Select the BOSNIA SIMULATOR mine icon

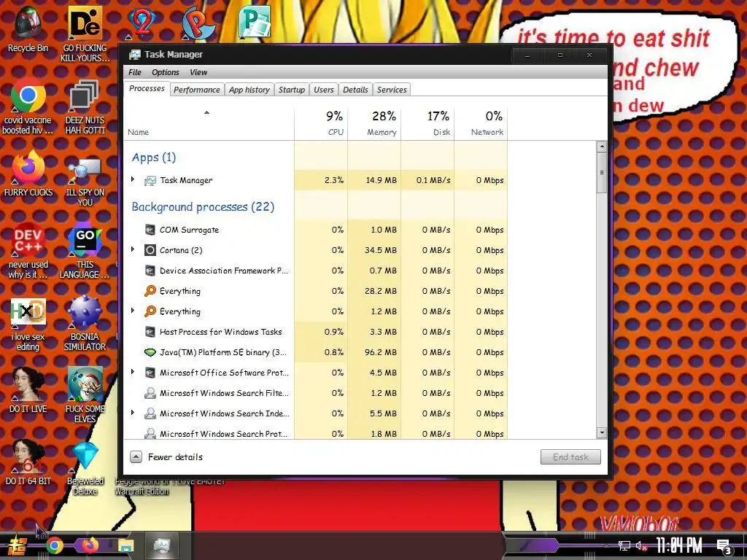pos(85,323)
